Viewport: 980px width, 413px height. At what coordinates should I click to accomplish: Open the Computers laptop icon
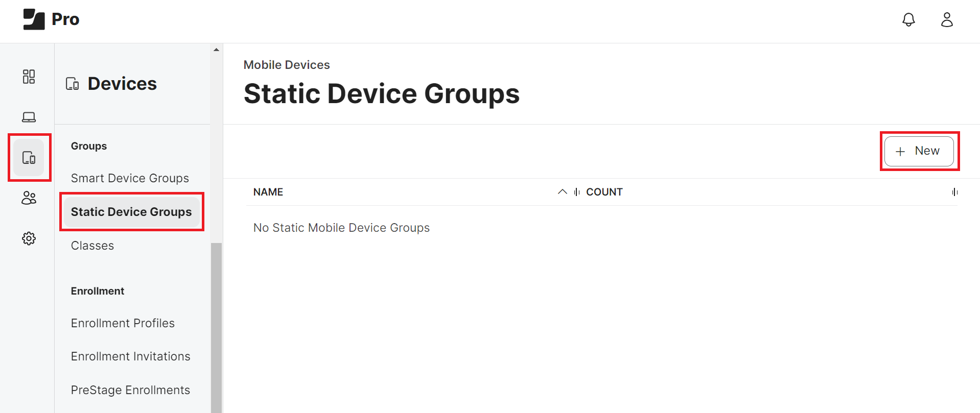tap(29, 117)
